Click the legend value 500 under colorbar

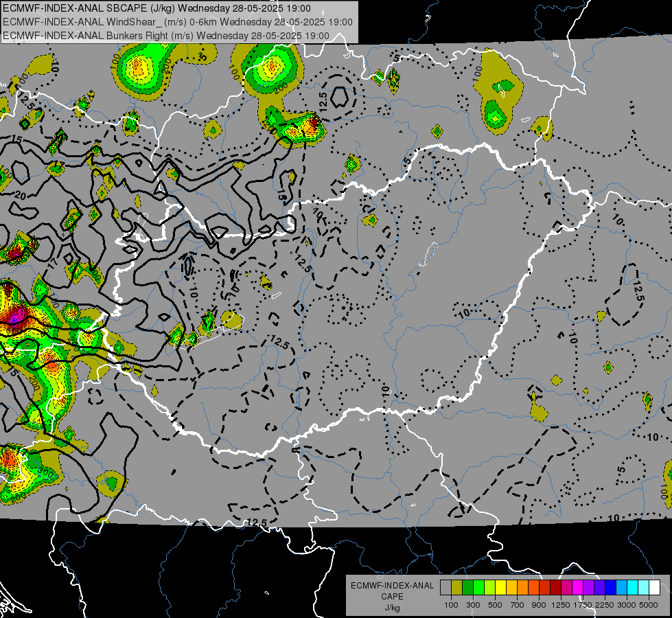495,605
